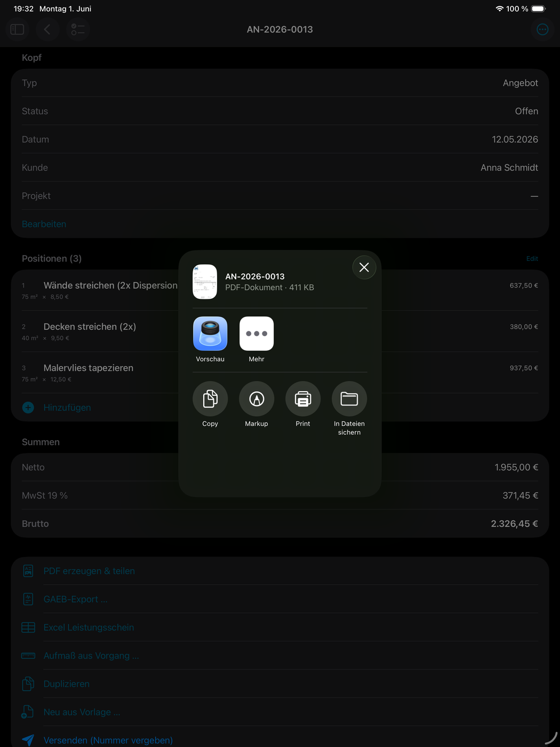Viewport: 560px width, 747px height.
Task: Select the Projekt row
Action: pyautogui.click(x=280, y=196)
